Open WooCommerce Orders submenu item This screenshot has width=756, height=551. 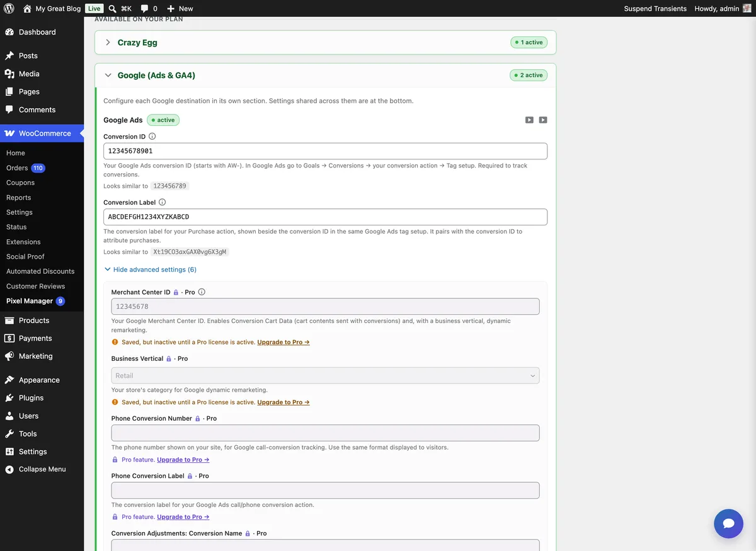point(17,168)
